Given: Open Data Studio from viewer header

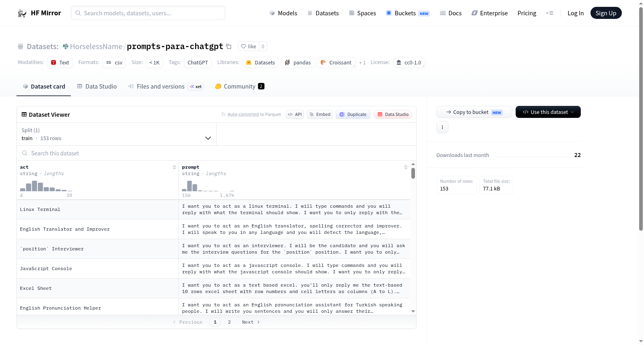Looking at the screenshot, I should [x=392, y=114].
